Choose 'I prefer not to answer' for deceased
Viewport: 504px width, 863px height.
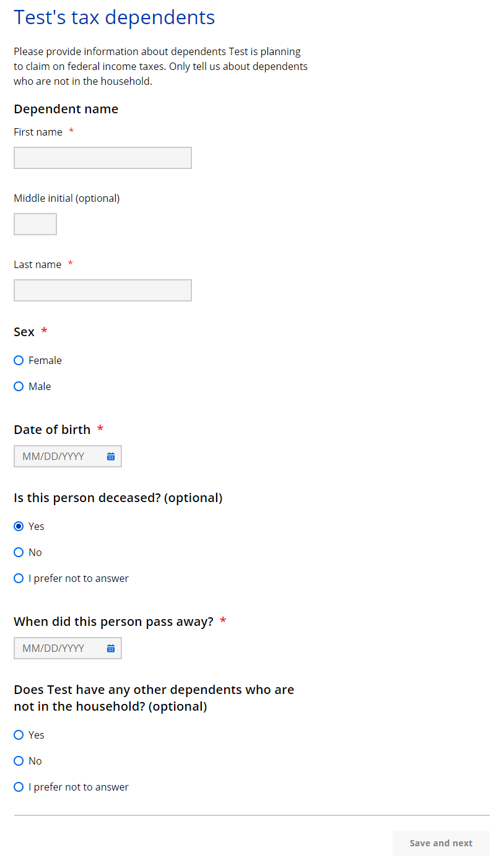click(x=19, y=578)
